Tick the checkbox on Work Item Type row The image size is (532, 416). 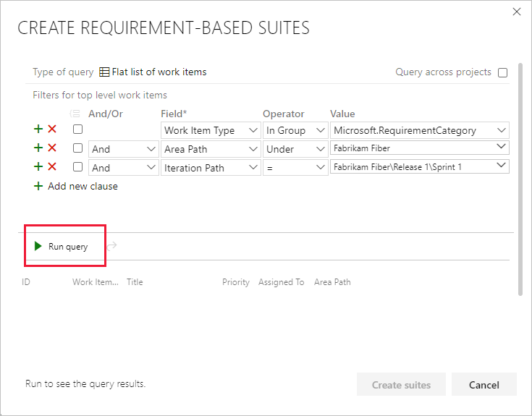click(77, 130)
